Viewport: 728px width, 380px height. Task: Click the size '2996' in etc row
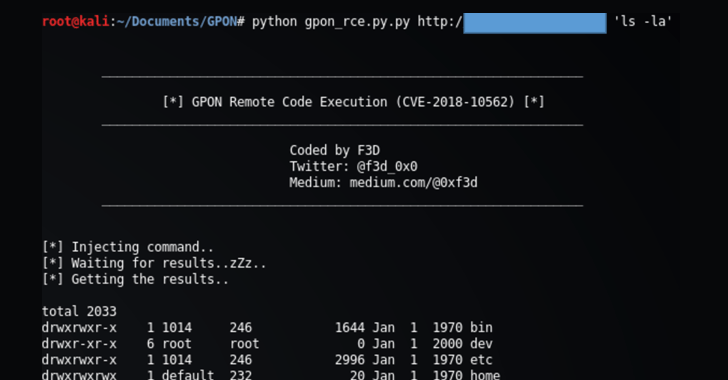(350, 360)
